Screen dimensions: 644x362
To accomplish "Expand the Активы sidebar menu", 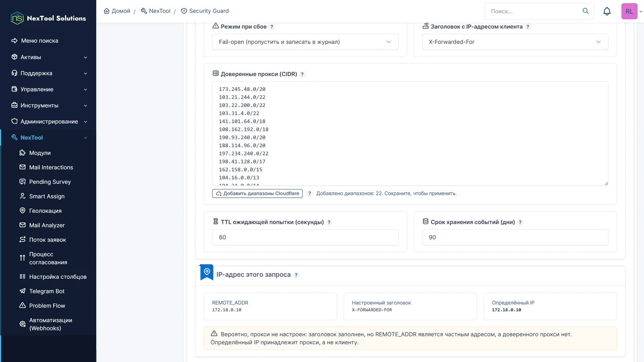I will coord(48,57).
